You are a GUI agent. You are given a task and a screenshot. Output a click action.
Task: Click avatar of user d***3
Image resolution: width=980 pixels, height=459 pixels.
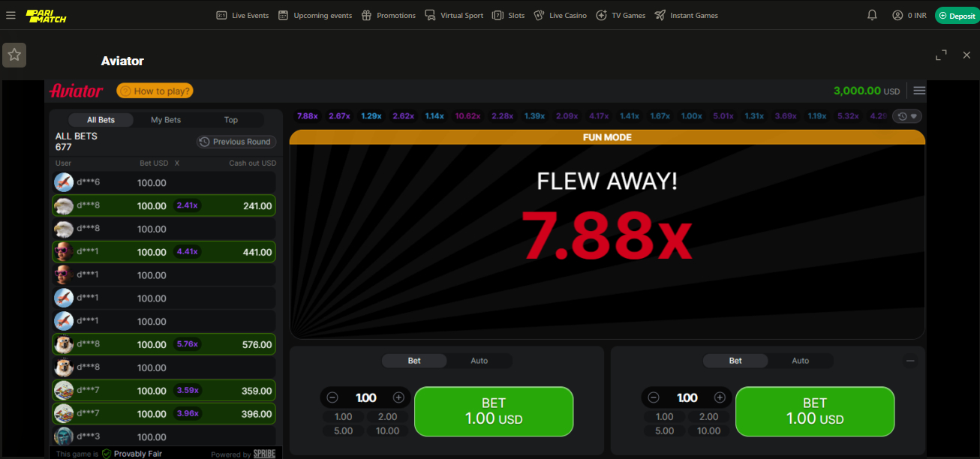64,436
